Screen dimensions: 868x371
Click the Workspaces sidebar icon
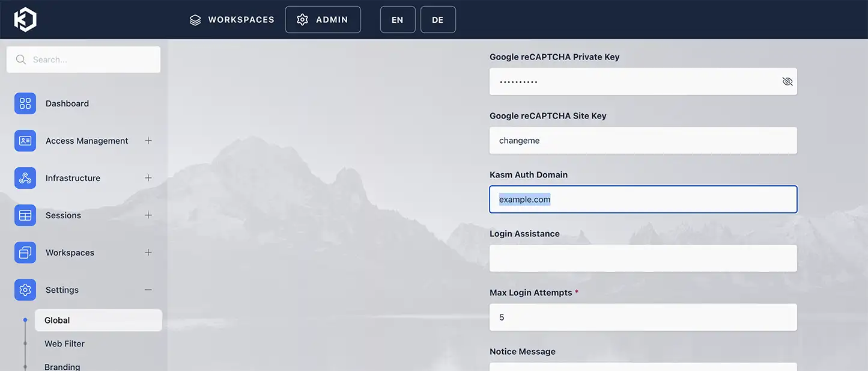click(x=25, y=252)
